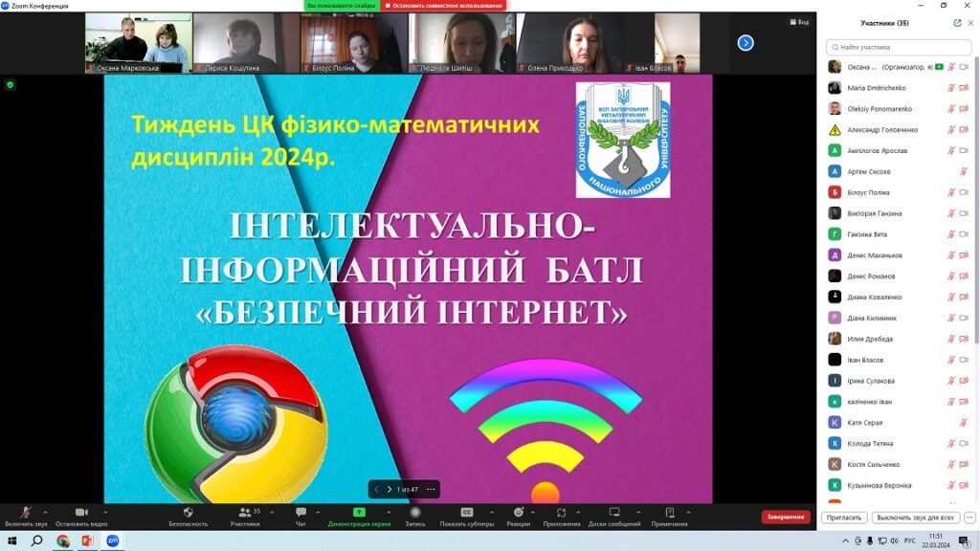This screenshot has height=551, width=980.
Task: Toggle mic icon for Виктория Ганзина
Action: 950,213
